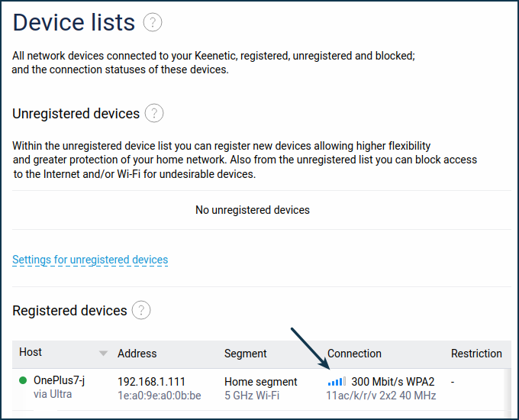Sort by Address column header
The image size is (519, 420).
click(x=137, y=354)
